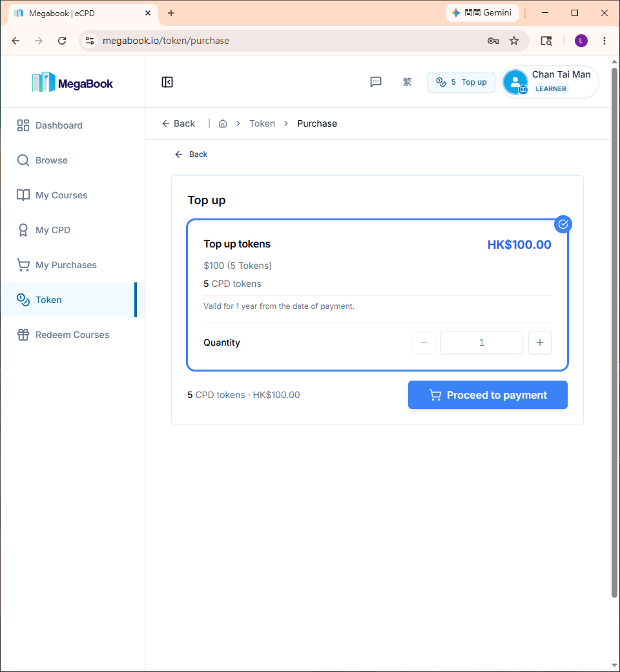Screen dimensions: 620x672
Task: Click Back link above Top up card
Action: [191, 154]
